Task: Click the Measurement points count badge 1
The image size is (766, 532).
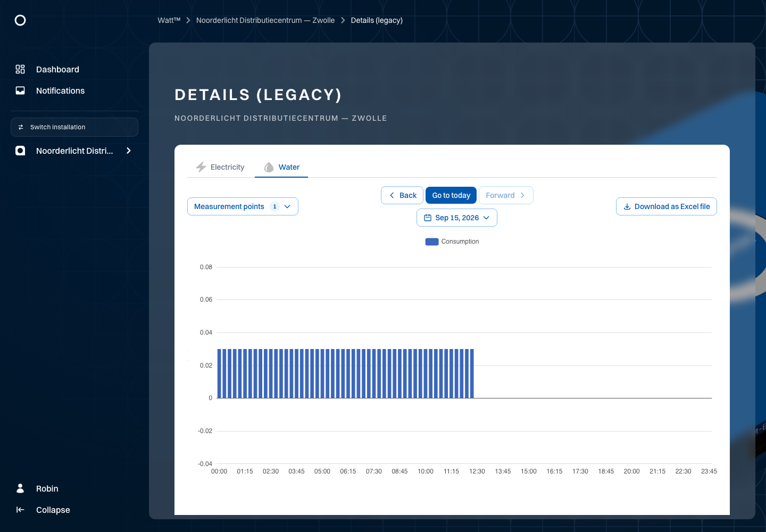Action: [x=274, y=206]
